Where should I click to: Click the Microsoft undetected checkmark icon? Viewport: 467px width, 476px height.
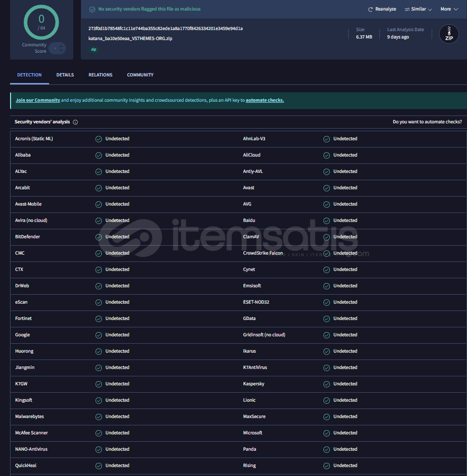(x=327, y=433)
